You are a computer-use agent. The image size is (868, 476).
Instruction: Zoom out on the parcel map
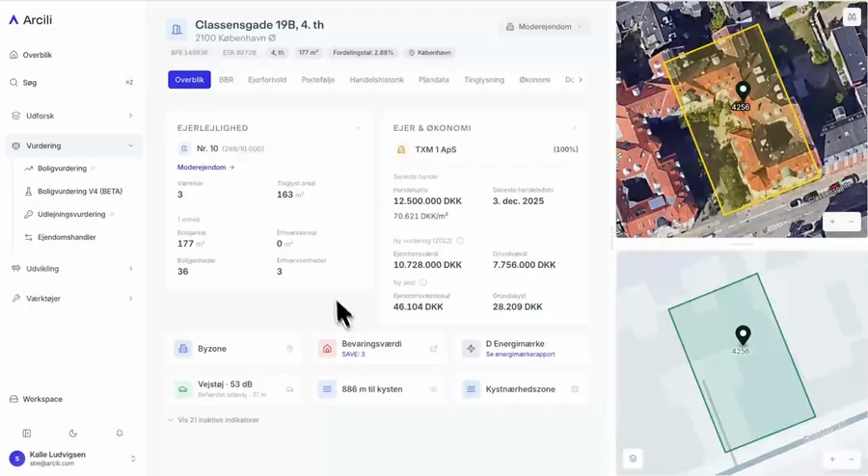tap(852, 460)
